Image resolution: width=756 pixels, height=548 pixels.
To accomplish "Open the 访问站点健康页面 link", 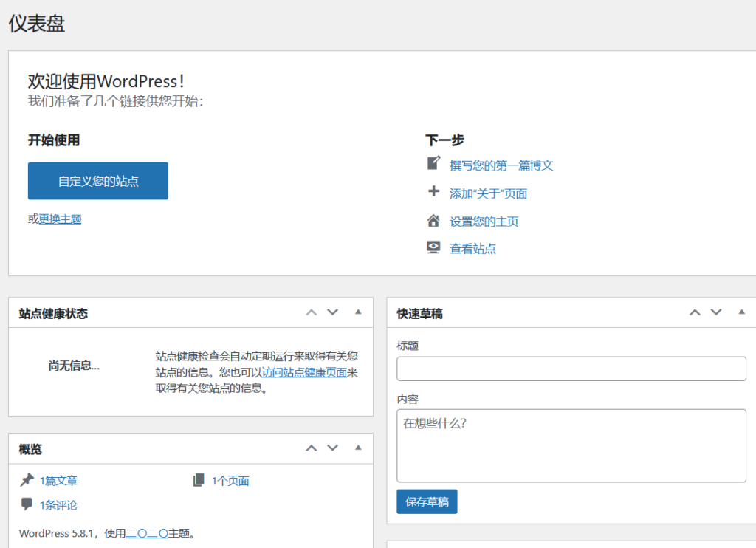I will pos(304,372).
